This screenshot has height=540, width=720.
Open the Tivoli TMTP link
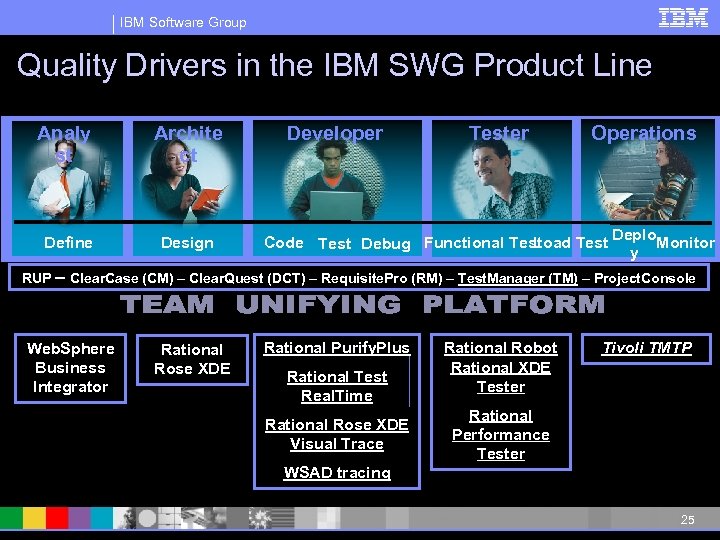click(x=647, y=348)
